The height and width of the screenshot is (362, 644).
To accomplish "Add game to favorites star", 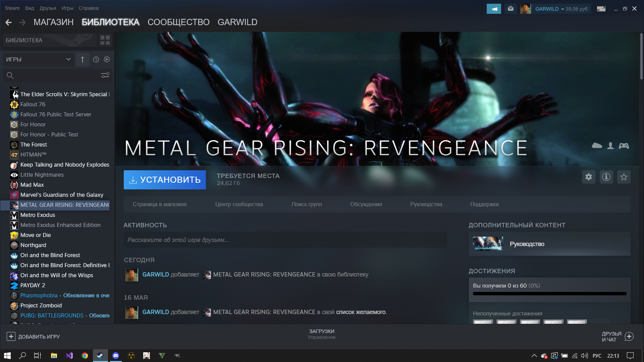I will click(x=624, y=177).
